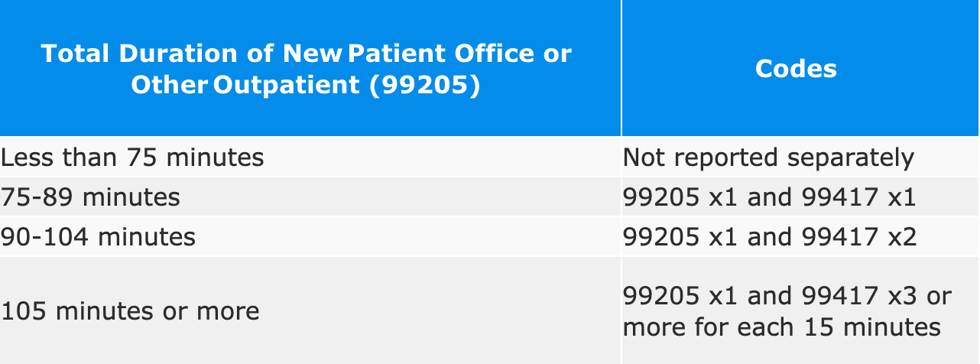Viewport: 980px width, 364px height.
Task: Click "99205 x1" in the 90-104 minutes row
Action: click(x=680, y=237)
